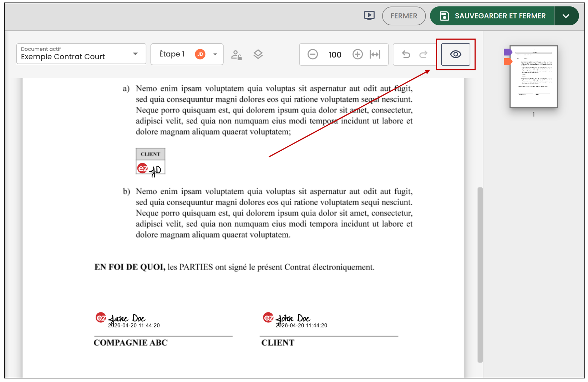
Task: Click the FERMER button
Action: [404, 16]
